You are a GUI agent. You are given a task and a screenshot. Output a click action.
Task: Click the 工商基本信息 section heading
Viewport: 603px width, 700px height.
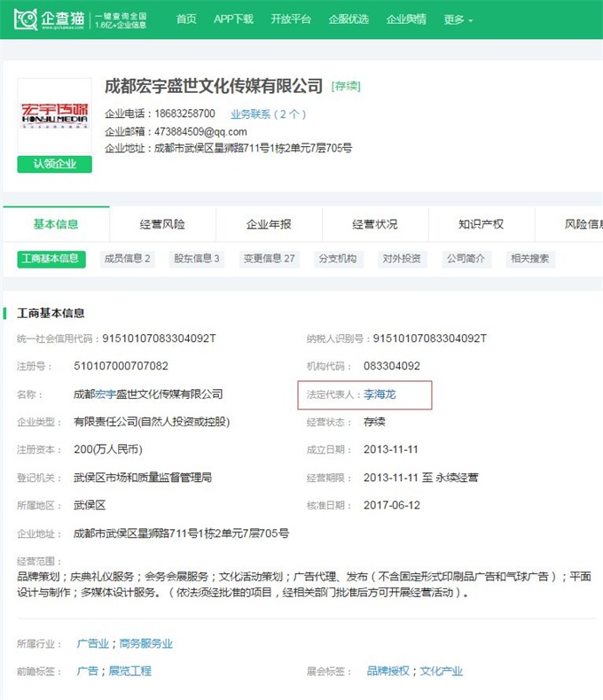pos(51,314)
